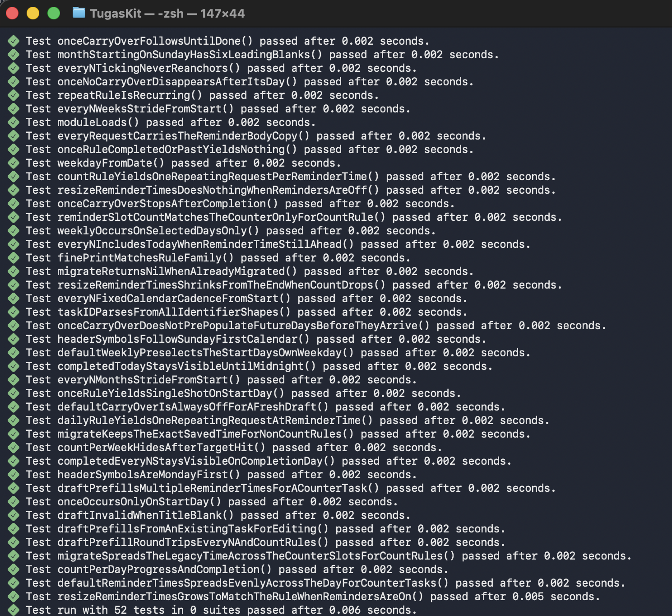Click green check icon beside everyRequestCarriesTheReminderBodyCopy
The height and width of the screenshot is (616, 672).
(x=14, y=136)
